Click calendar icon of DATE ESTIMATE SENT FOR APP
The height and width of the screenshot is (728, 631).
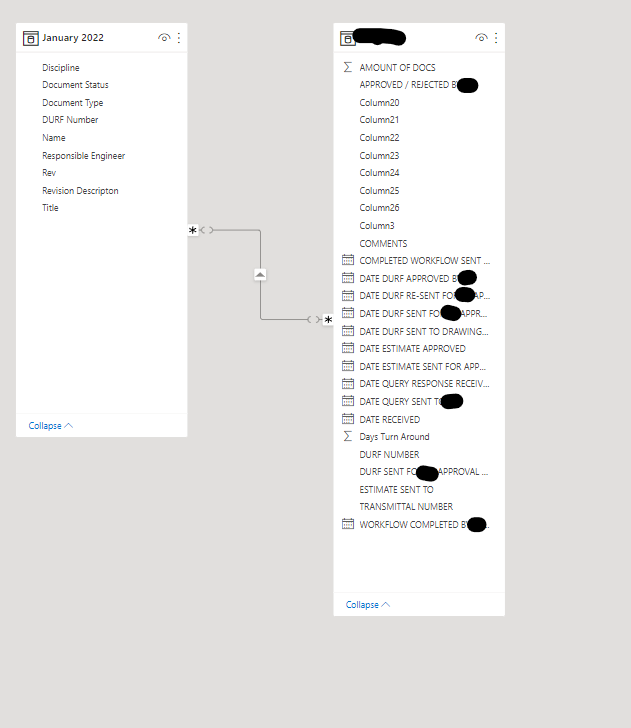tap(348, 366)
